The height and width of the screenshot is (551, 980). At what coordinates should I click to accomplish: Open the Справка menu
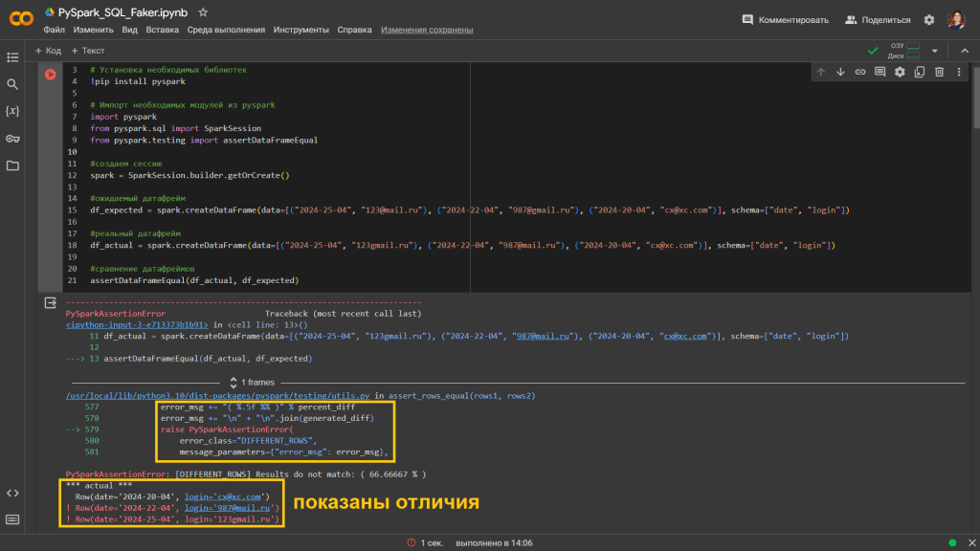354,30
